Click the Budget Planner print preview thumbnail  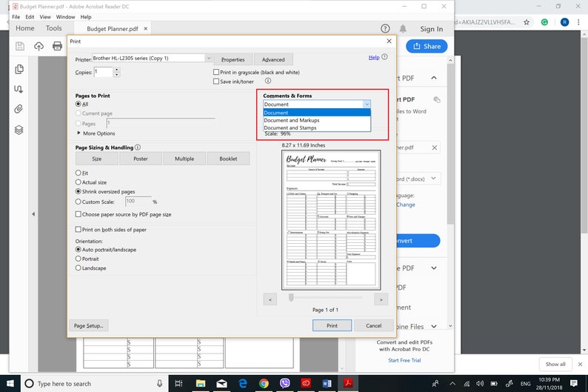(x=331, y=220)
